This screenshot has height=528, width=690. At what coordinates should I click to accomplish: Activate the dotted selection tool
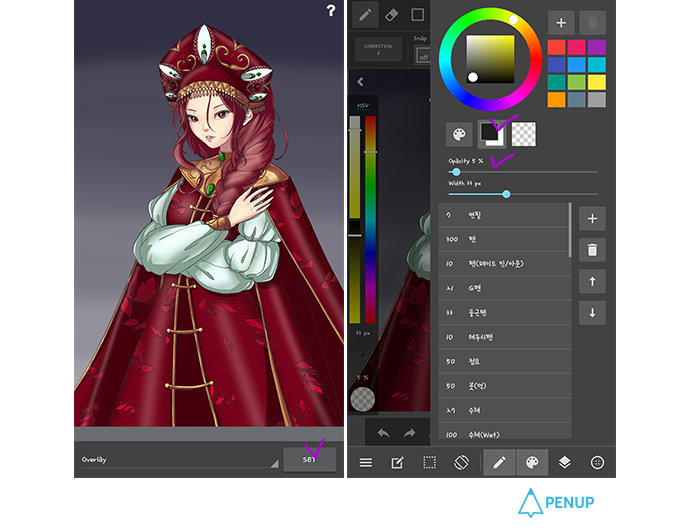pos(429,462)
